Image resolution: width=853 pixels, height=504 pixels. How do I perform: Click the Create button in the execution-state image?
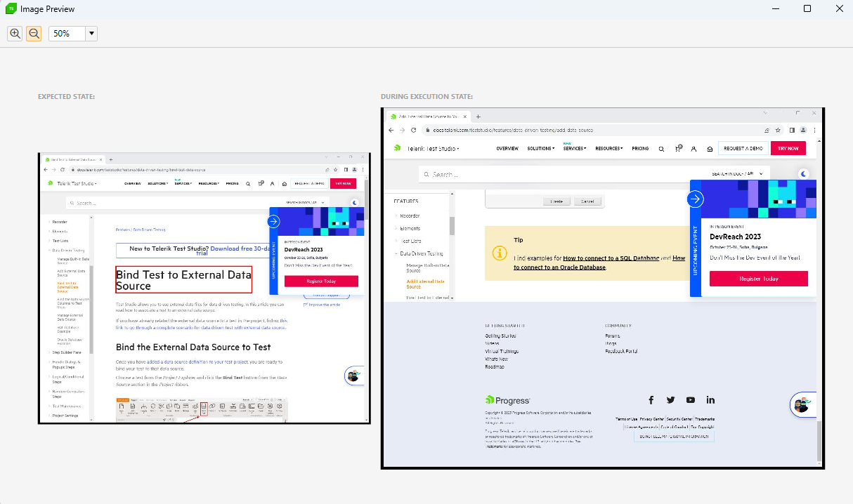(556, 201)
